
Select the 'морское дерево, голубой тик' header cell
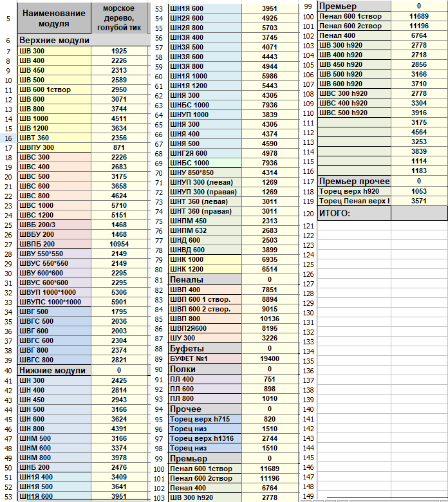coord(118,18)
